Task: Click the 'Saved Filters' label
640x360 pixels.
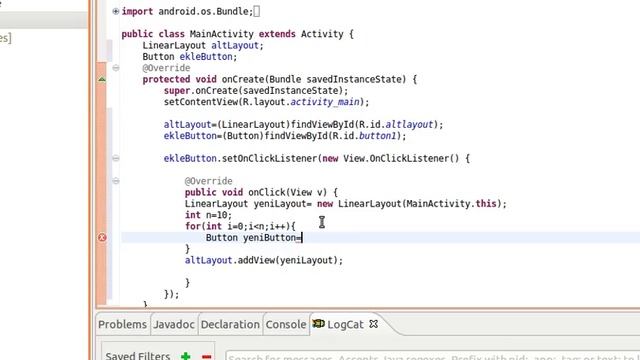Action: pos(138,356)
